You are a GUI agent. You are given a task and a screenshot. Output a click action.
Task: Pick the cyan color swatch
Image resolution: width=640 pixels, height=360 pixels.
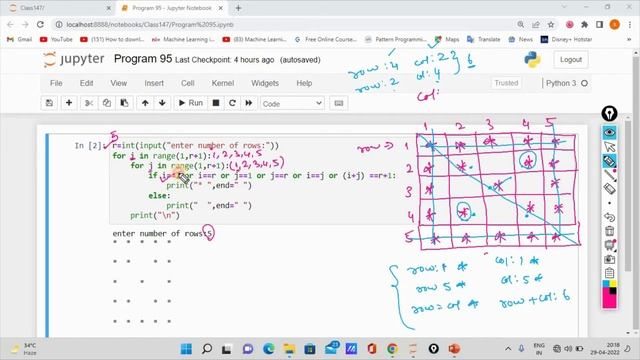[606, 284]
